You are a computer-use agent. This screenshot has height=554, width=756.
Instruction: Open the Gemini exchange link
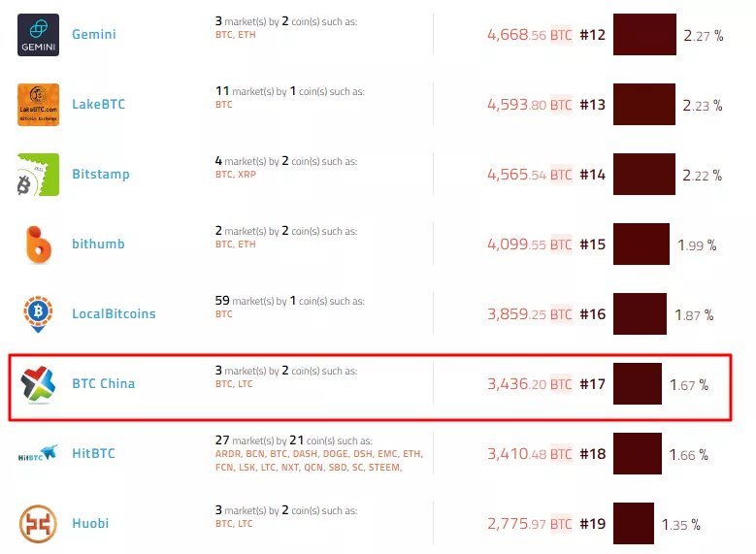94,35
